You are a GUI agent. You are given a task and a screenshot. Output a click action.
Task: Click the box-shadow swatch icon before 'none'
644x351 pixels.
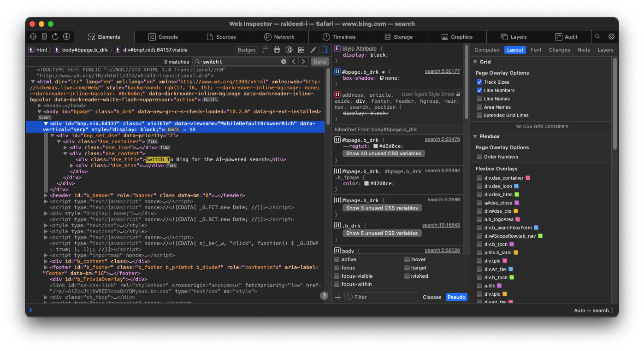pos(382,78)
